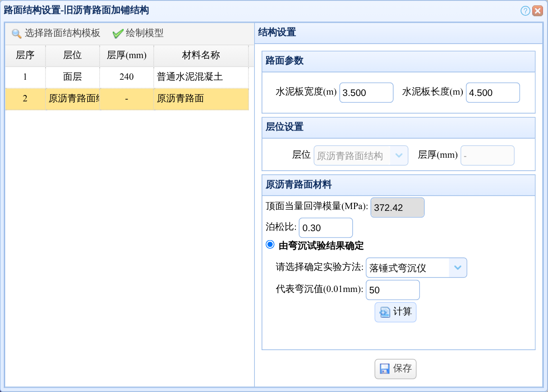Click the 层序 column header
This screenshot has height=392, width=548.
(25, 55)
